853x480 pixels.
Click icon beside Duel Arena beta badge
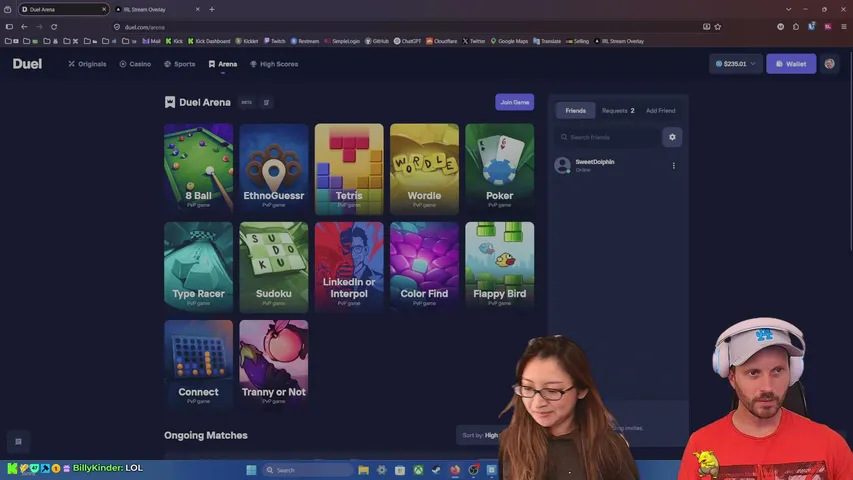pyautogui.click(x=266, y=102)
